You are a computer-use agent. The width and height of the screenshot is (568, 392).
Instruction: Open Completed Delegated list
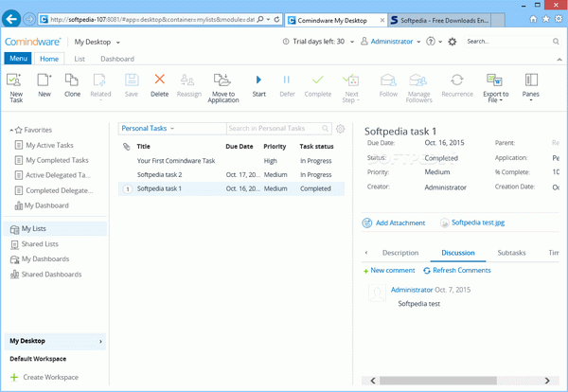(x=54, y=190)
